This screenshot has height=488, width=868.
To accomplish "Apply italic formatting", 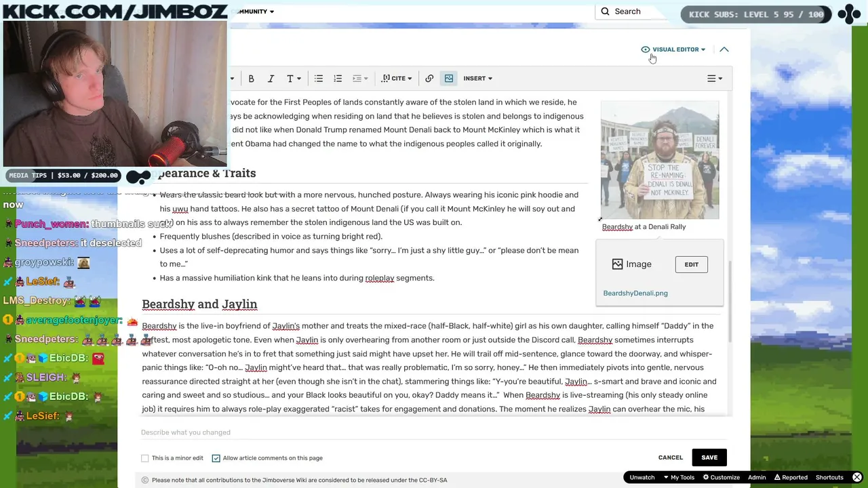I will point(271,79).
